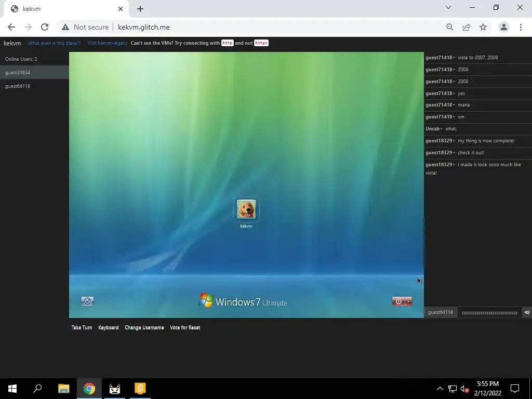Open Ease of Access button in VM

tap(87, 301)
